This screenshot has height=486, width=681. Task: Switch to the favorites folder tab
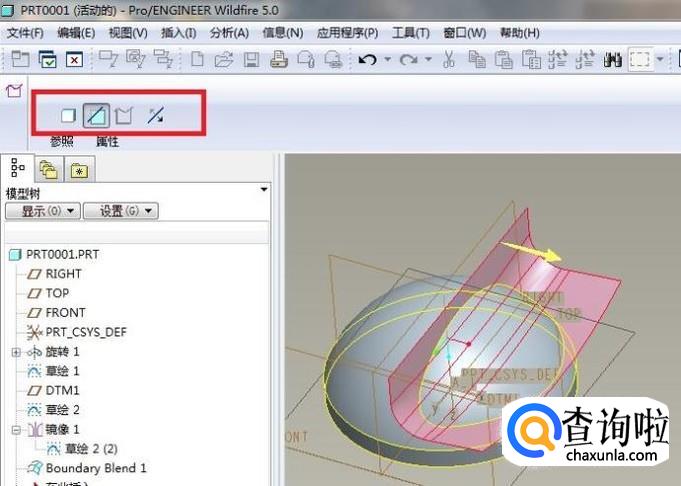pyautogui.click(x=79, y=170)
